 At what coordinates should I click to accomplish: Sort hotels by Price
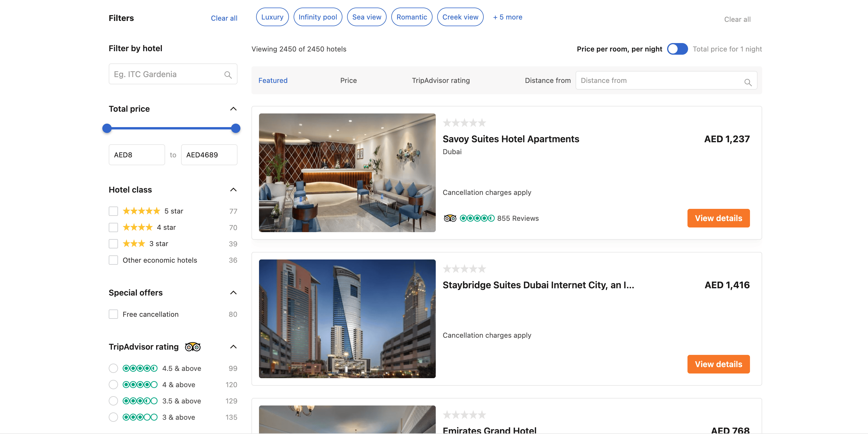pos(349,80)
